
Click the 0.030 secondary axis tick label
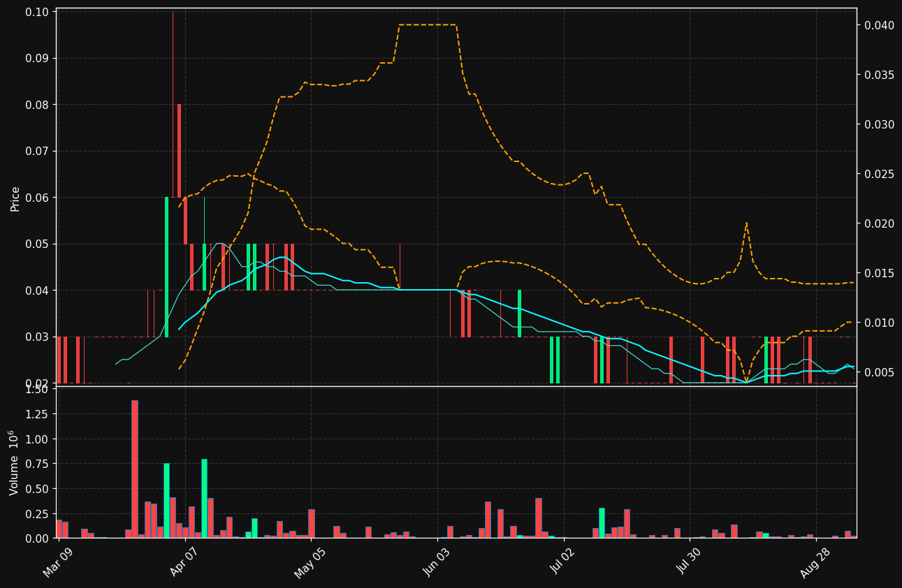[x=879, y=125]
